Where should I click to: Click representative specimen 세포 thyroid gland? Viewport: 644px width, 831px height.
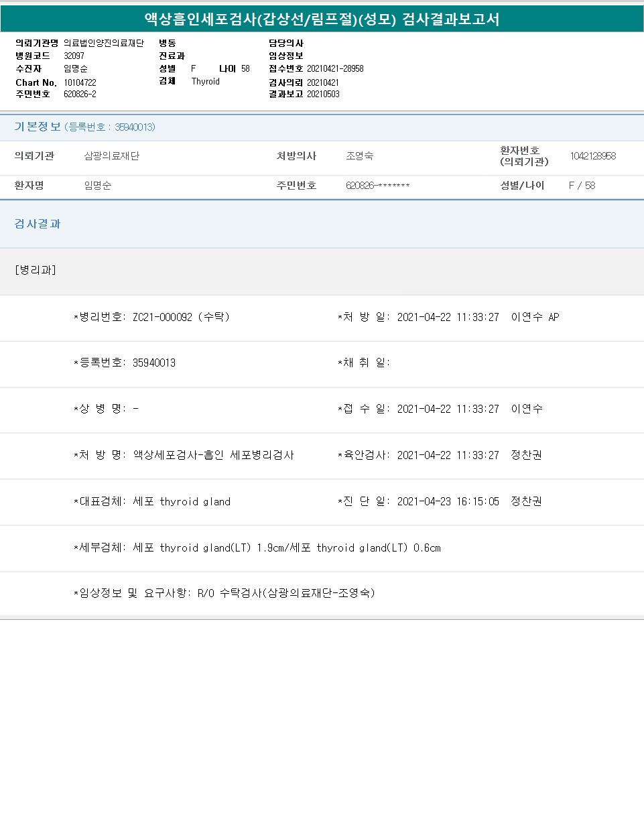click(182, 501)
